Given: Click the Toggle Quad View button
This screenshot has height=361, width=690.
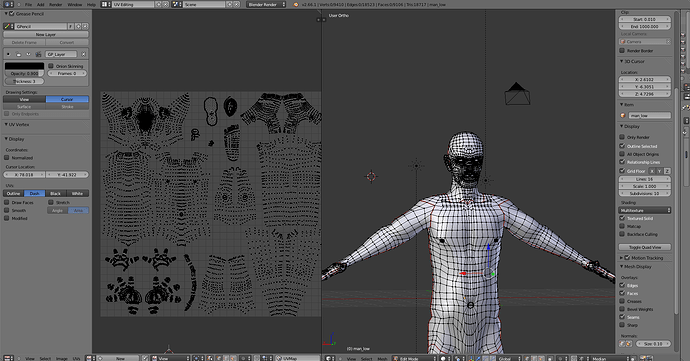Looking at the screenshot, I should click(645, 247).
